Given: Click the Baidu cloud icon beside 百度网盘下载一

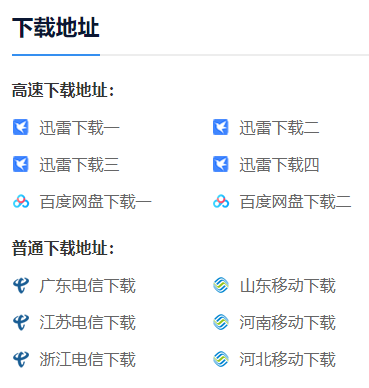Looking at the screenshot, I should pos(21,201).
